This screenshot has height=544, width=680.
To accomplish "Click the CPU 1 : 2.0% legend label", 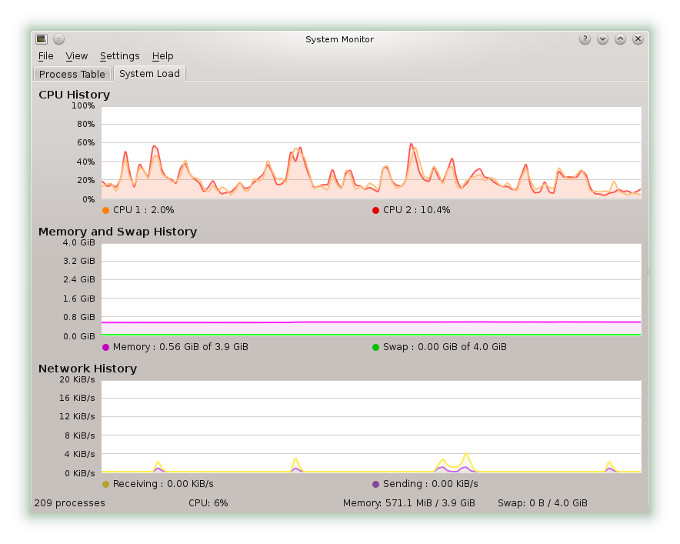I will (144, 210).
